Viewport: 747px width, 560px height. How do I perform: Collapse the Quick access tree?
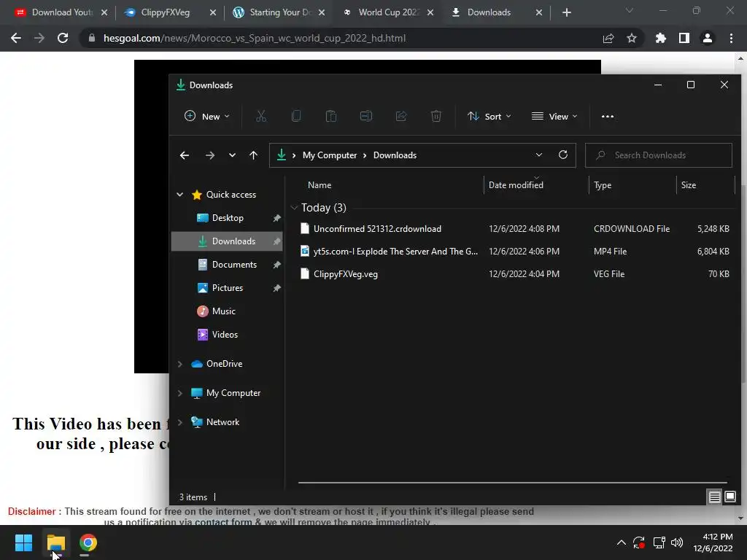pos(180,194)
